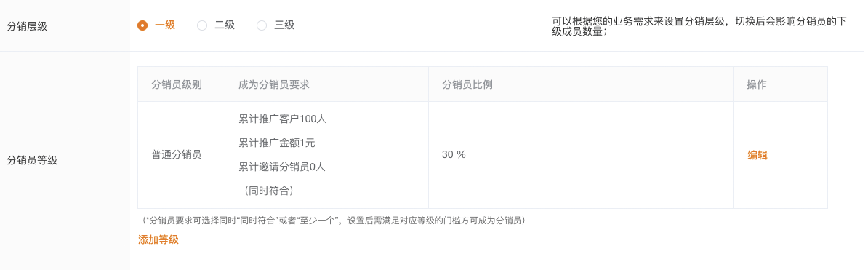Click the footnote about 同时符合 or 至少一个
Viewport: 868px width, 270px height.
click(334, 221)
